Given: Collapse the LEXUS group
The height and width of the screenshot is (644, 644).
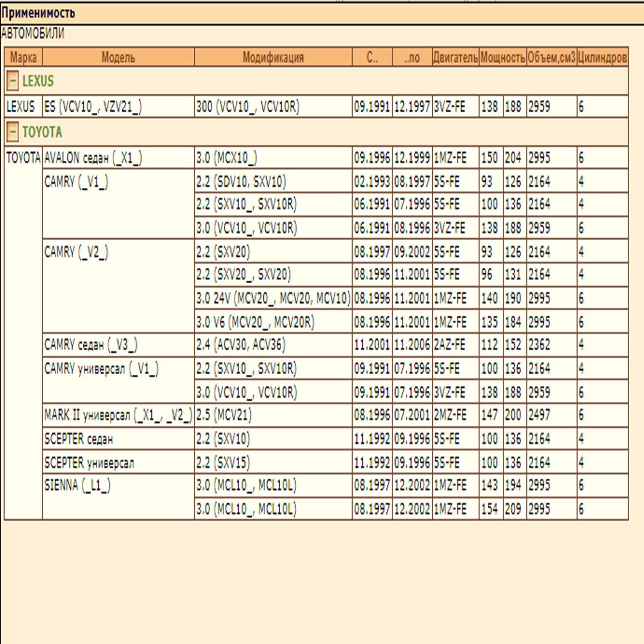Looking at the screenshot, I should pos(12,81).
